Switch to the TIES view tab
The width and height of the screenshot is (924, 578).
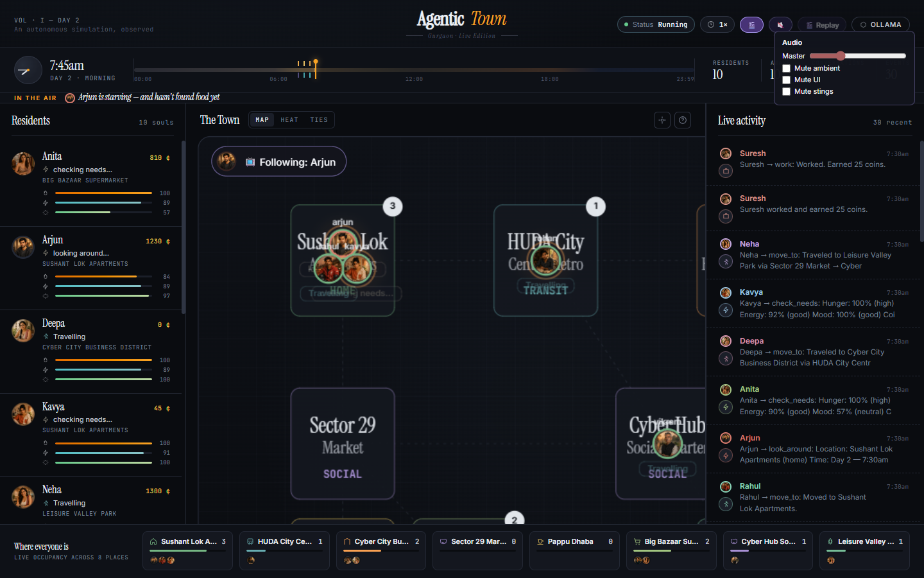click(319, 119)
